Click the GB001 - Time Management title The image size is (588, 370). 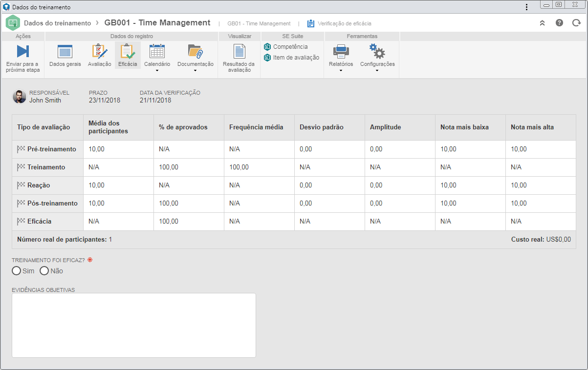157,22
